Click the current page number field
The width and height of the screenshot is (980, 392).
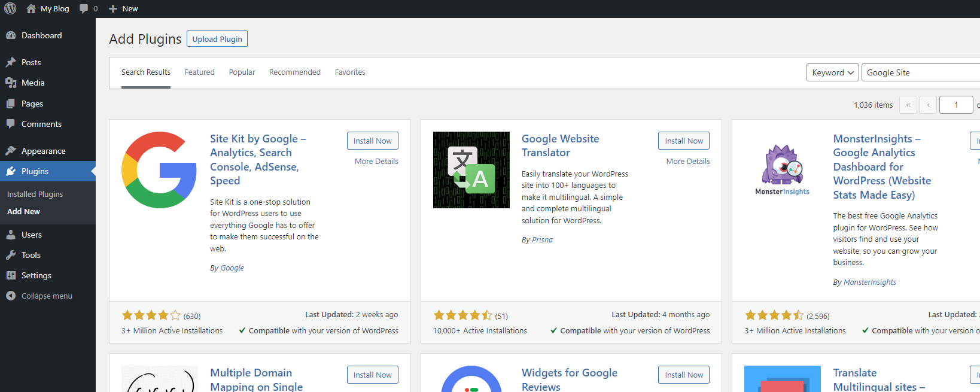[956, 105]
